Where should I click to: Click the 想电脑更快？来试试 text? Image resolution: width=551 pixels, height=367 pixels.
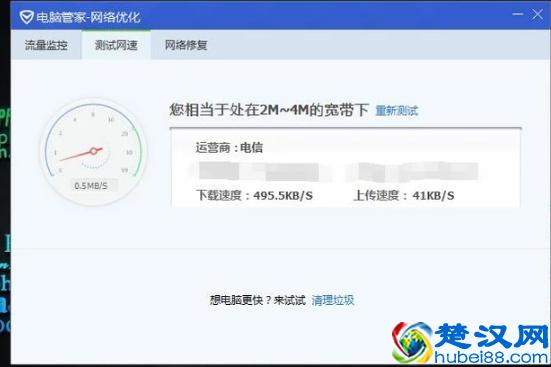pos(258,301)
